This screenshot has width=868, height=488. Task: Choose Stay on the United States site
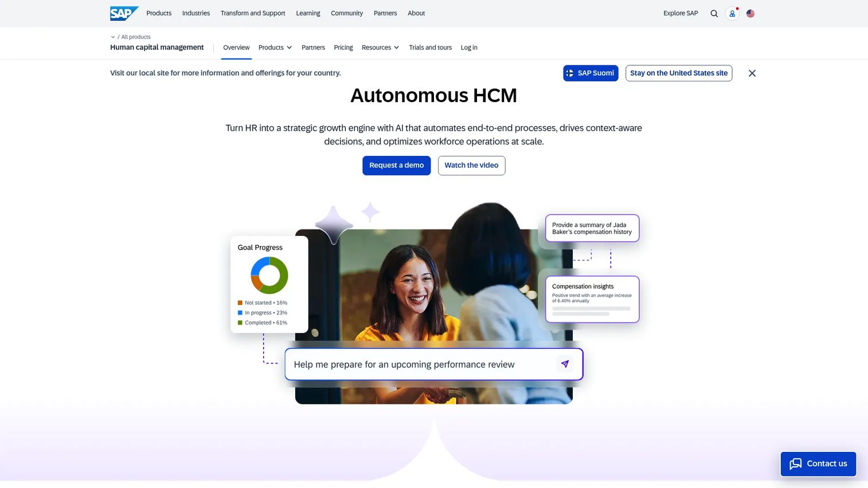(679, 73)
